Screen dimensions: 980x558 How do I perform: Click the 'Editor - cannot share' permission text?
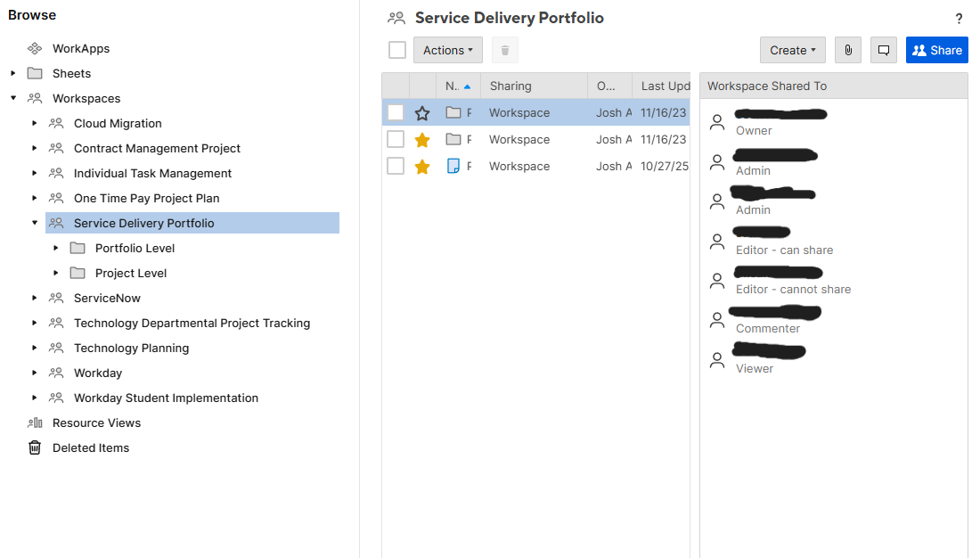793,289
